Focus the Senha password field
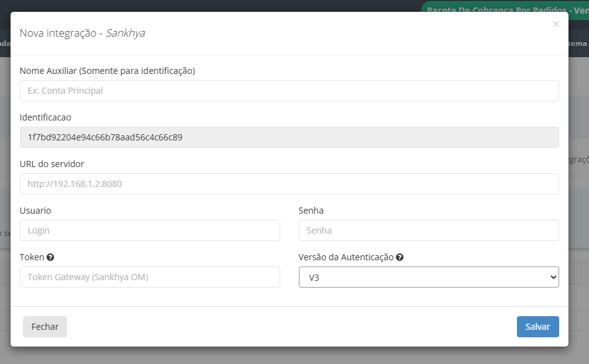 (x=429, y=230)
